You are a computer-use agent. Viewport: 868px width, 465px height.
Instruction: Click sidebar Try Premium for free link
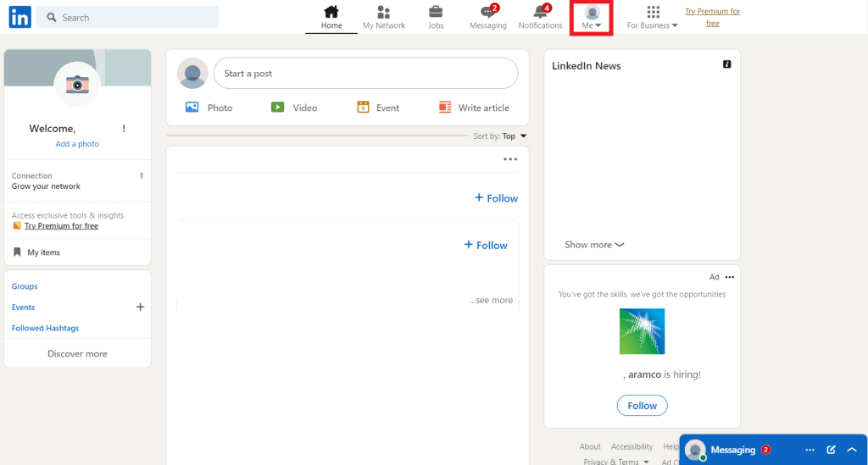(x=61, y=225)
